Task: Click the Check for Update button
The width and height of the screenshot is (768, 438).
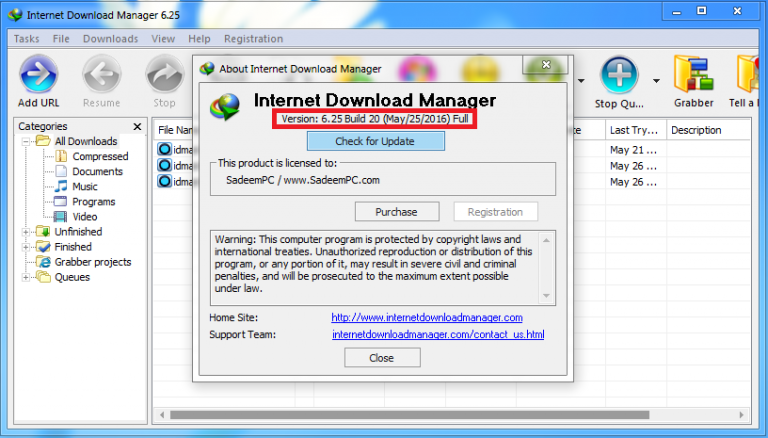Action: tap(376, 141)
